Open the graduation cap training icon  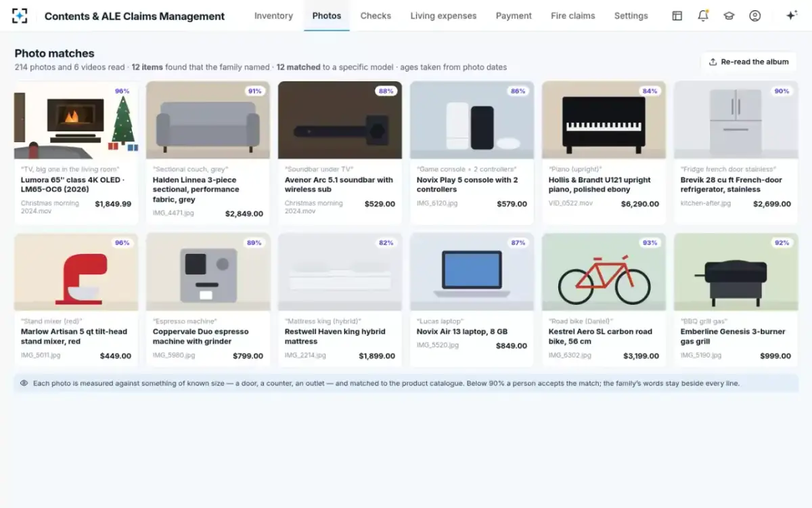point(729,16)
